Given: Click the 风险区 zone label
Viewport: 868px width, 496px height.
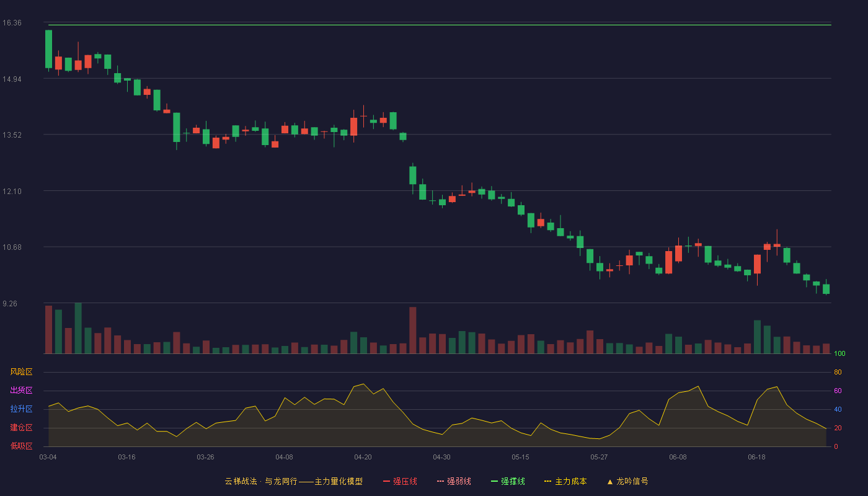Looking at the screenshot, I should pos(21,372).
